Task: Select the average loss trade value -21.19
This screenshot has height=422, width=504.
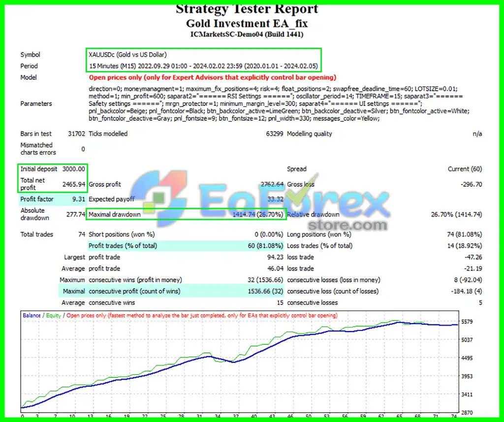Action: coord(473,268)
